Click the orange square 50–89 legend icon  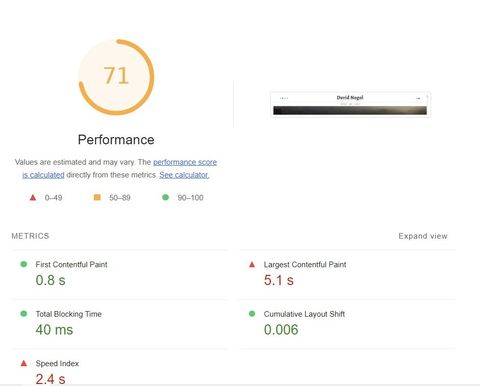coord(97,197)
